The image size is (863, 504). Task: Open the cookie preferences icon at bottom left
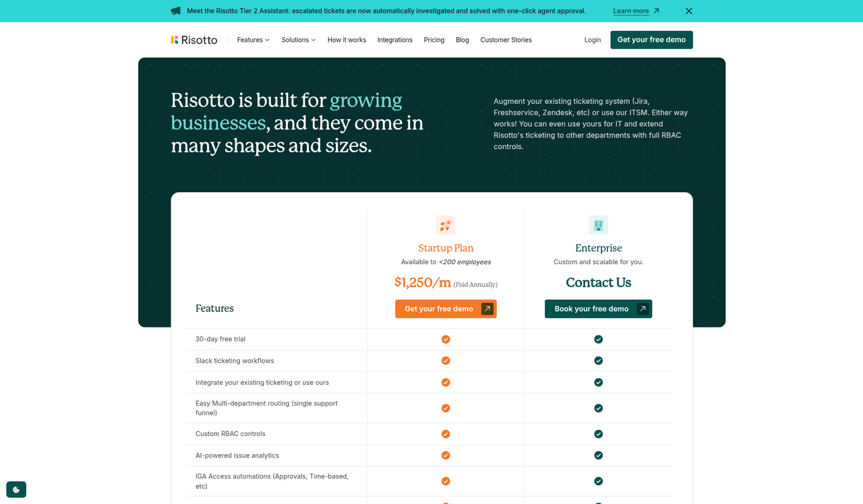[16, 489]
